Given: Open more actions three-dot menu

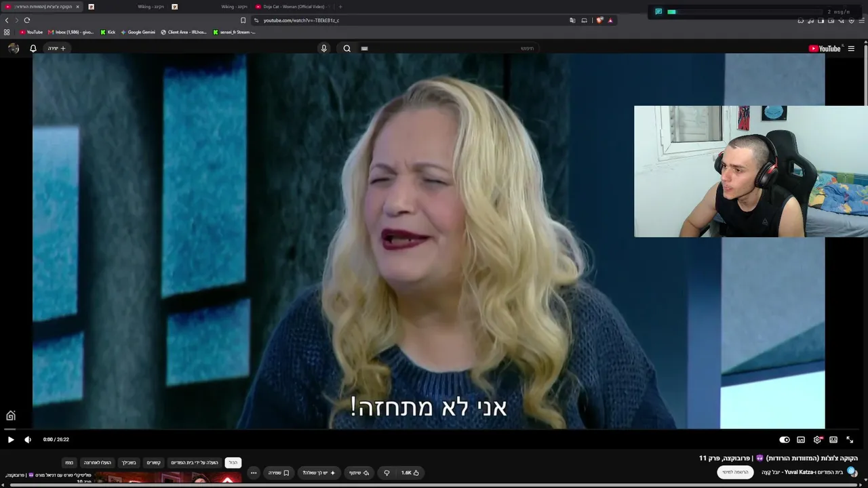Looking at the screenshot, I should click(x=254, y=472).
